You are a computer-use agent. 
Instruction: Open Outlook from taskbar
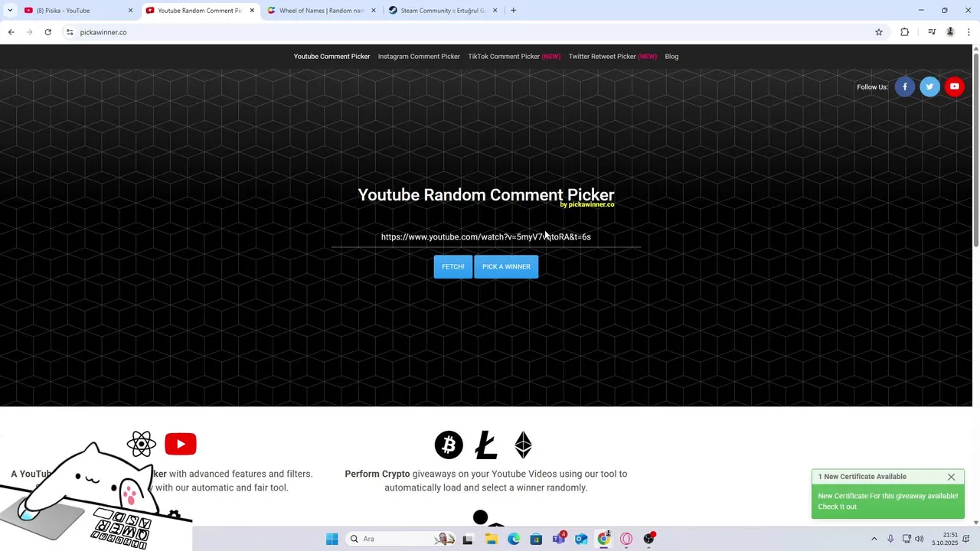pos(581,539)
